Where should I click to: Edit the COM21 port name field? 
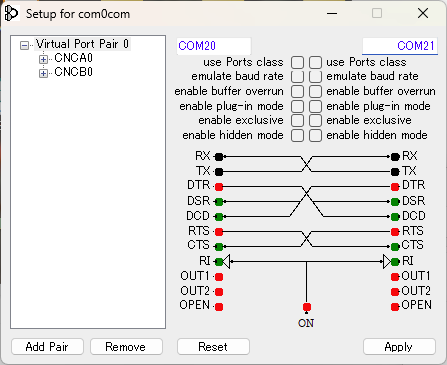coord(400,46)
